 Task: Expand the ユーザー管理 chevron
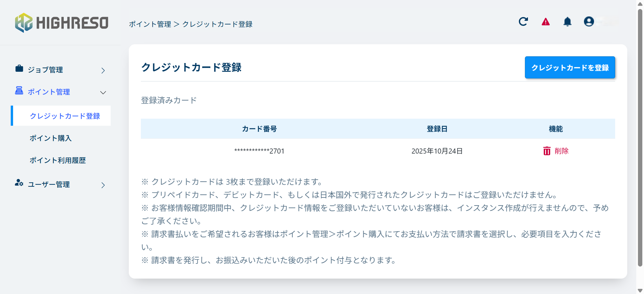tap(103, 185)
